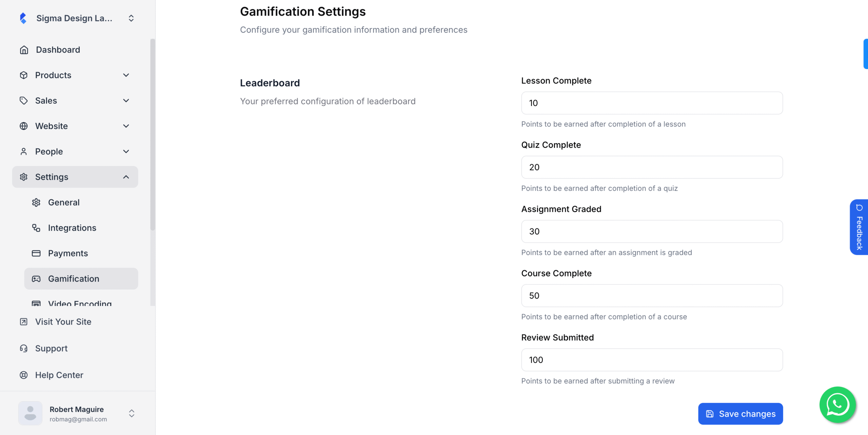The width and height of the screenshot is (868, 435).
Task: Open the Help Center
Action: point(59,375)
